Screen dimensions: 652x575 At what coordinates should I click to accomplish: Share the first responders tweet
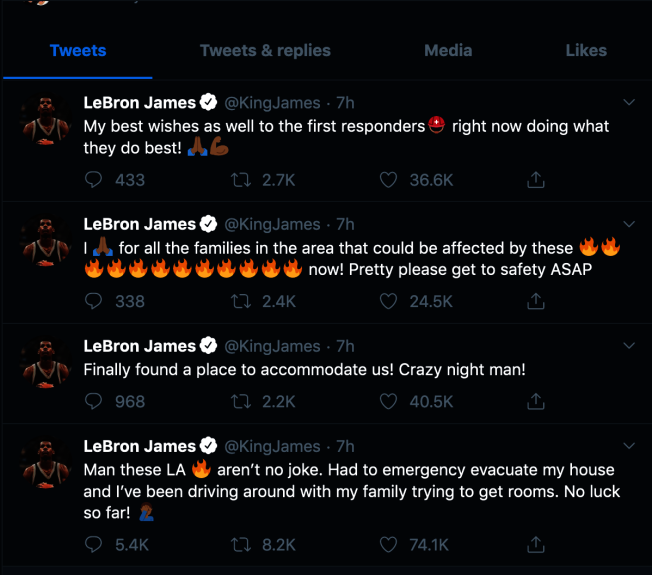coord(536,180)
